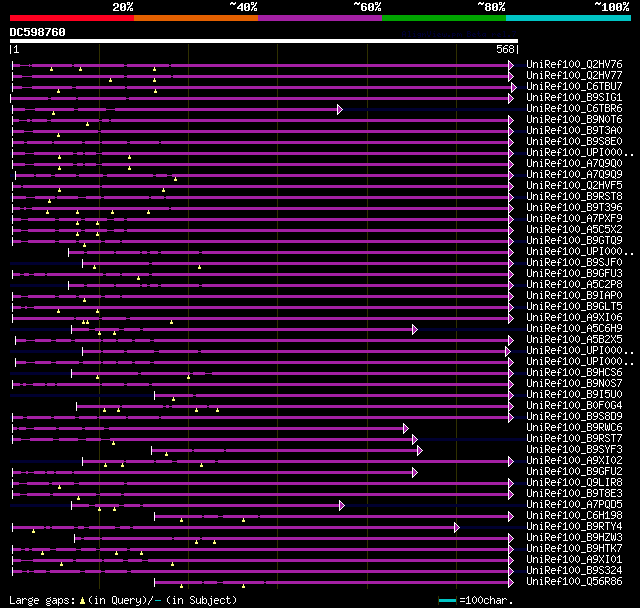Click the end arrowhead of the Q2HV76 alignment
This screenshot has height=608, width=640.
point(511,65)
